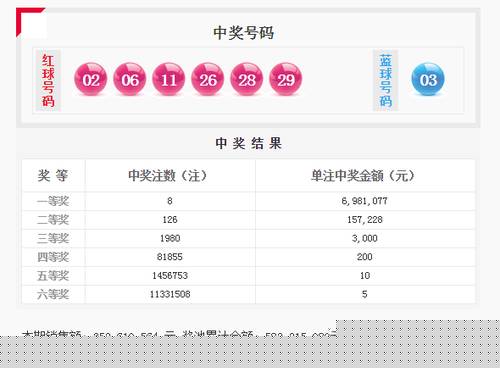Image resolution: width=500 pixels, height=368 pixels.
Task: Click the 三等奖 winner count 1980
Action: (170, 238)
